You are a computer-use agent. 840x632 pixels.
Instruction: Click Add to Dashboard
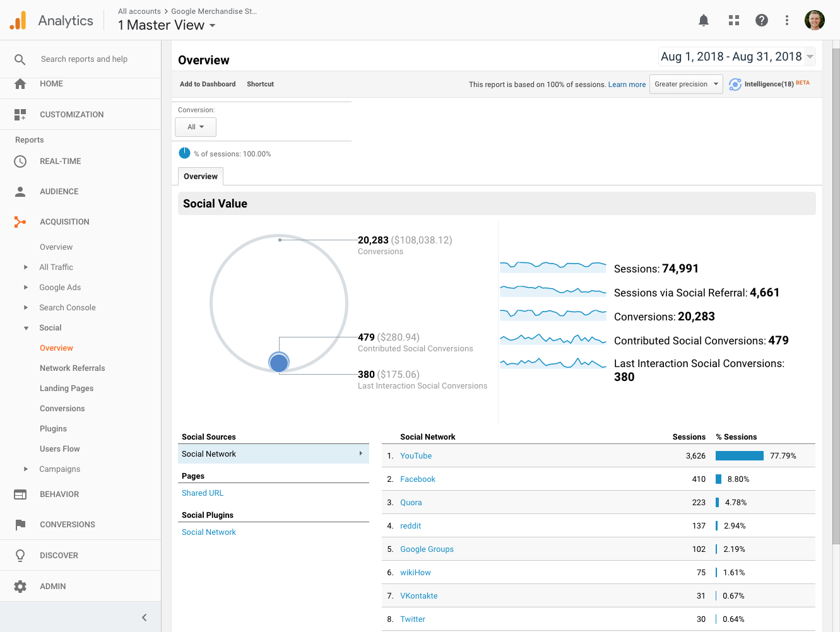208,84
